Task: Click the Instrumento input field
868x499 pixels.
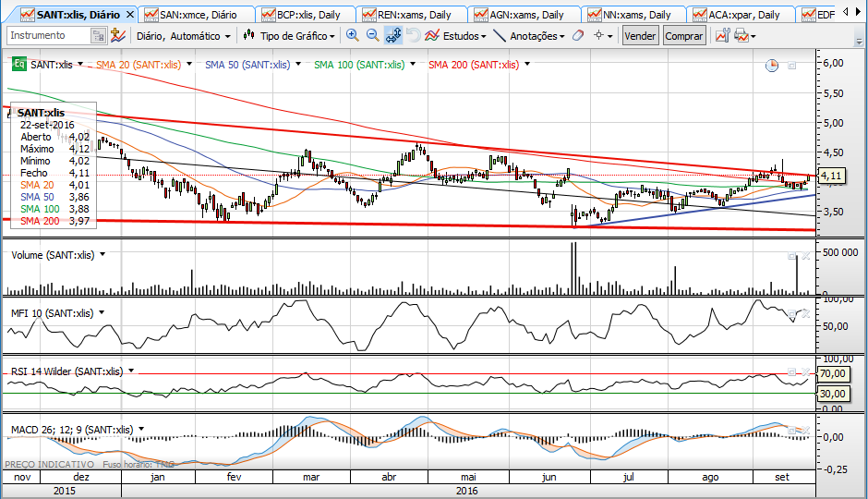Action: 48,35
